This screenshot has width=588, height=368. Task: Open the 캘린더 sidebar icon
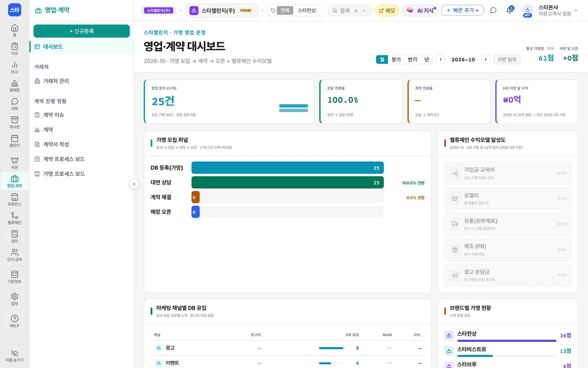(14, 141)
